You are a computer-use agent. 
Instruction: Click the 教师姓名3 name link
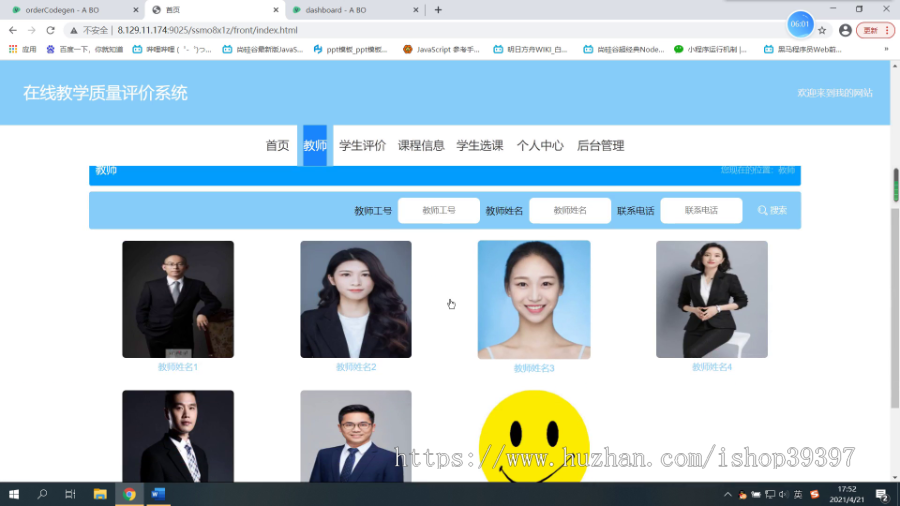(x=534, y=368)
